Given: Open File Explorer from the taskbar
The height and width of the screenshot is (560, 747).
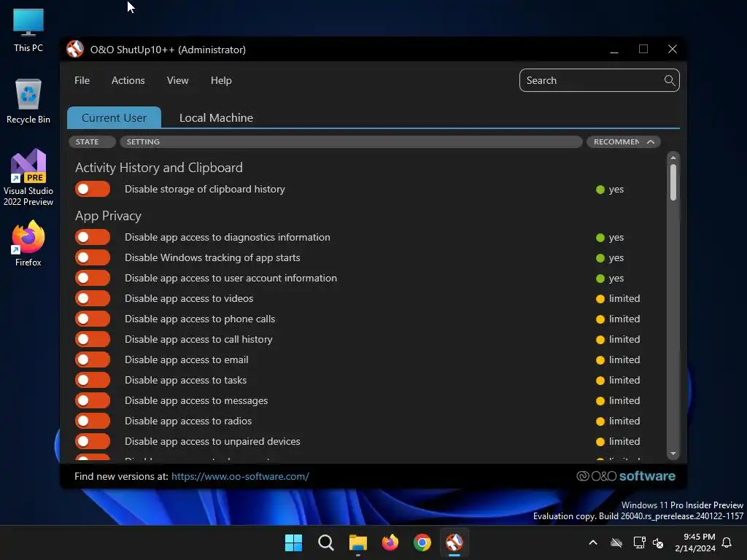Looking at the screenshot, I should [357, 542].
